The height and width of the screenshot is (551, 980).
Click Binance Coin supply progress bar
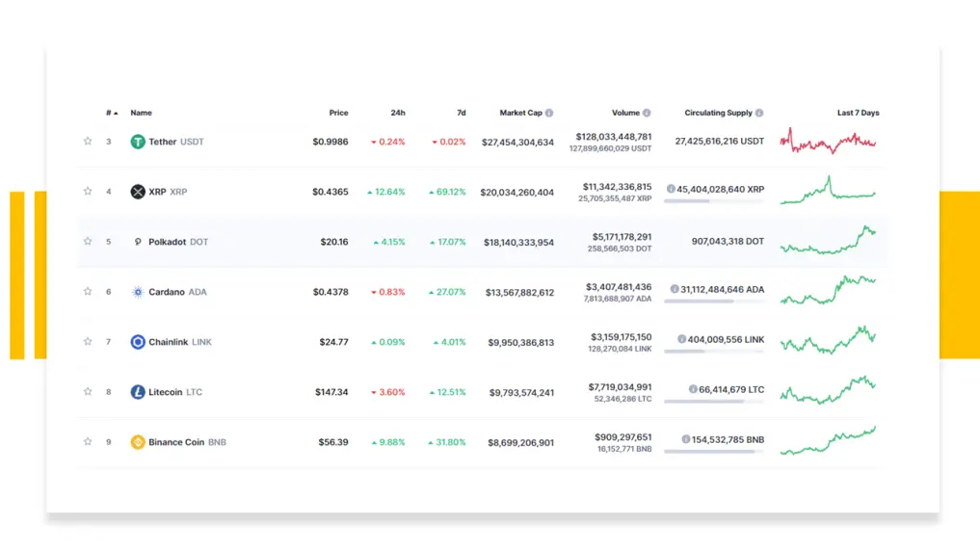tap(714, 451)
